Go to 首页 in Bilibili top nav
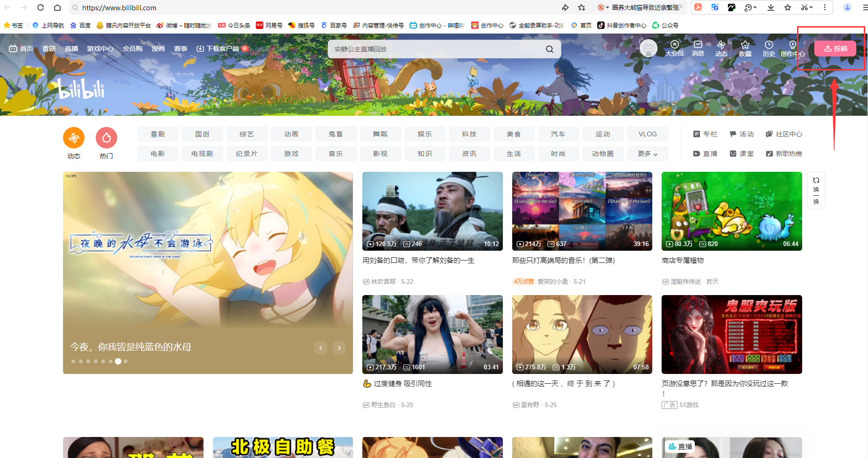This screenshot has height=458, width=868. point(21,49)
